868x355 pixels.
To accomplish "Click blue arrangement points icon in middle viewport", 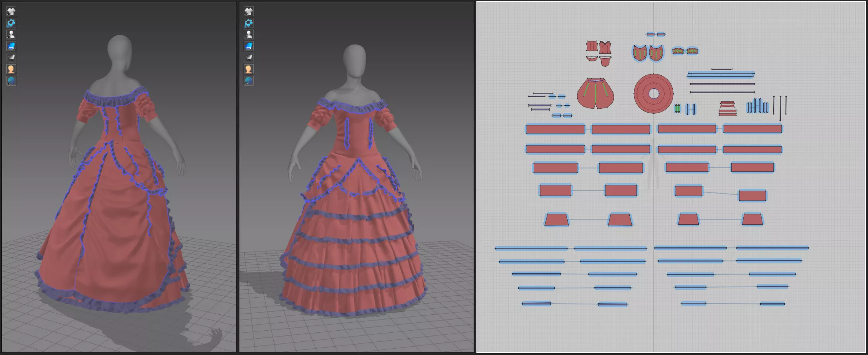I will 249,23.
